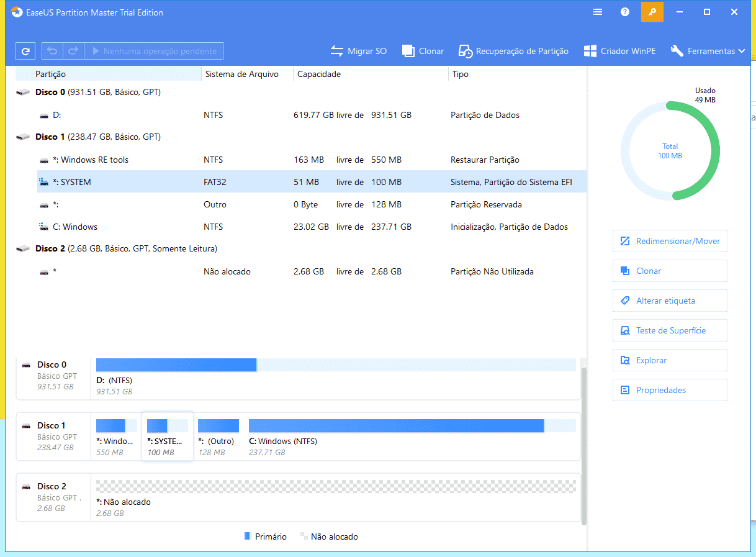Image resolution: width=756 pixels, height=557 pixels.
Task: Open the Help question mark icon
Action: pos(624,12)
